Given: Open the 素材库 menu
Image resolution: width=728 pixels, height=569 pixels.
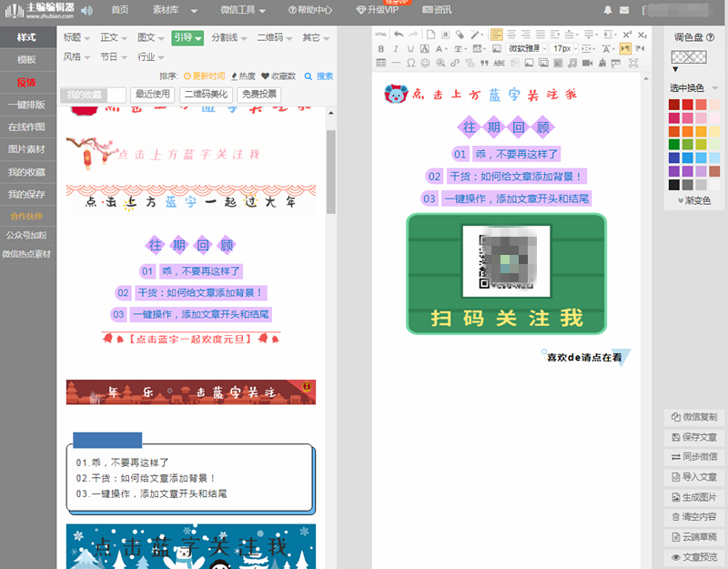Looking at the screenshot, I should point(175,10).
